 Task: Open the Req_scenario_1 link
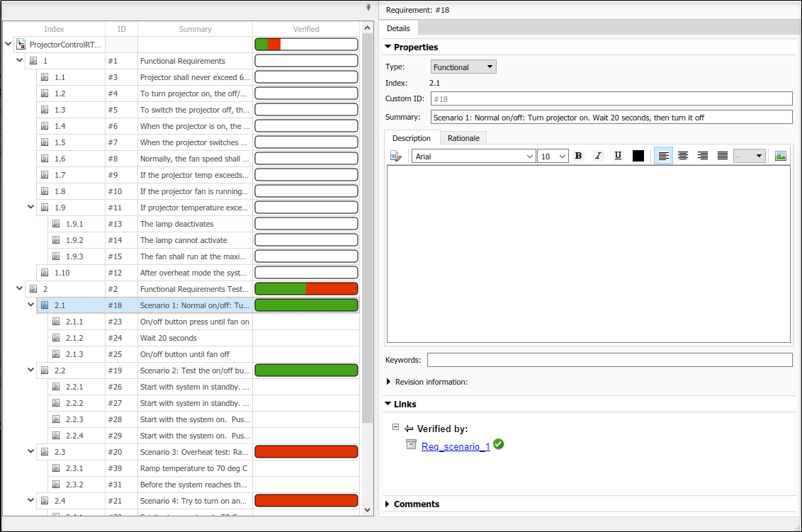[x=456, y=446]
